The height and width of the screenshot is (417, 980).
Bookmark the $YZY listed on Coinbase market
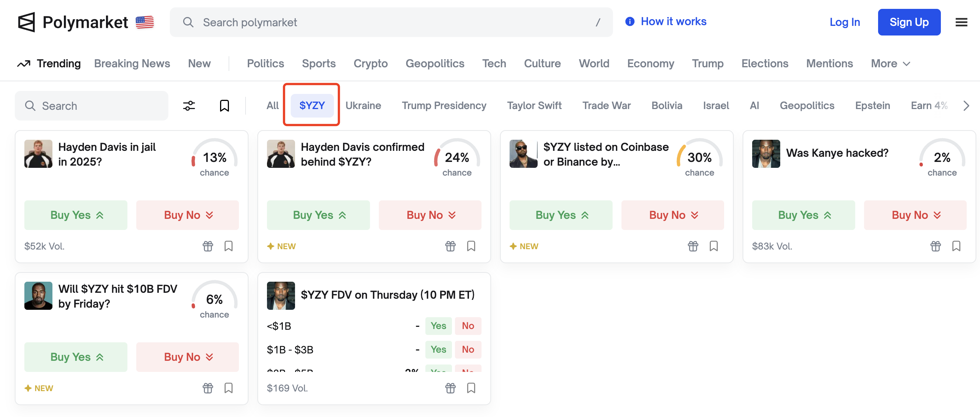pos(713,246)
